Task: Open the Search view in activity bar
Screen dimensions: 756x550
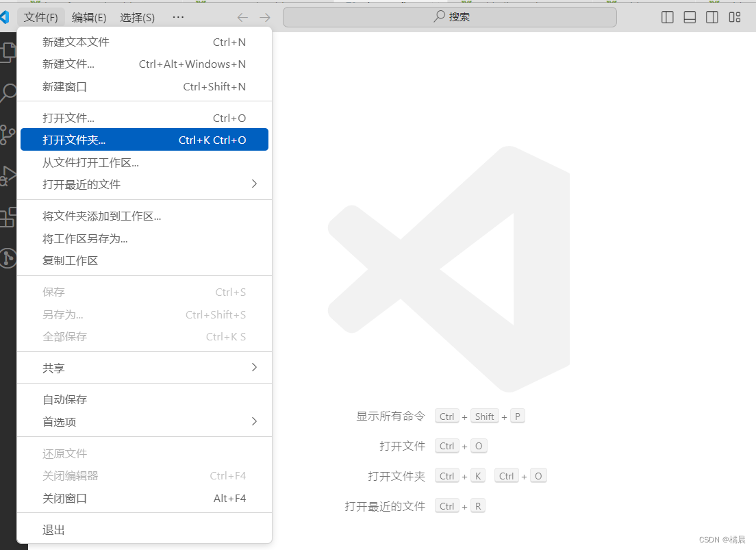Action: point(8,92)
